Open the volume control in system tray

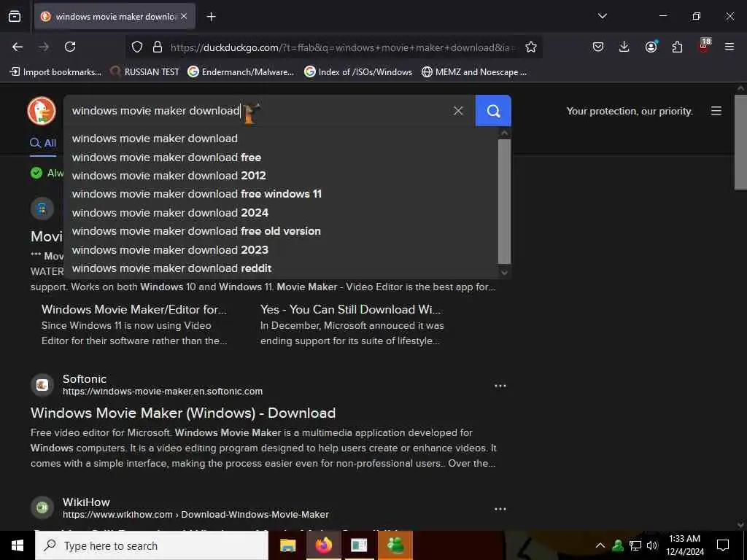[x=652, y=545]
